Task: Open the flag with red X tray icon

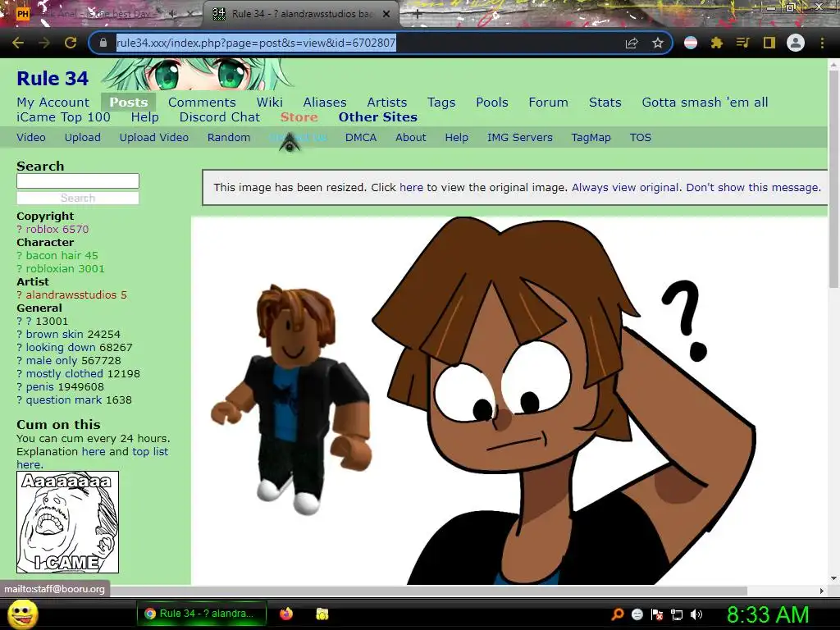Action: click(657, 614)
